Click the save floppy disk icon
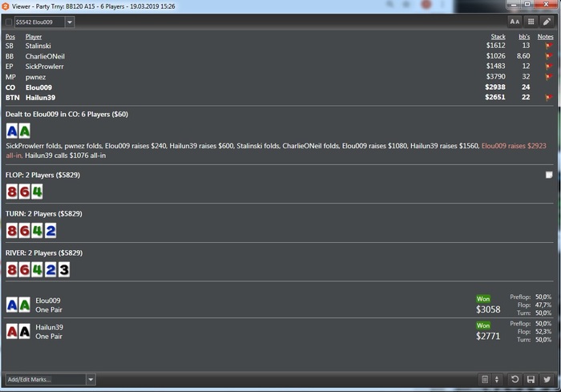The height and width of the screenshot is (392, 561). 531,379
